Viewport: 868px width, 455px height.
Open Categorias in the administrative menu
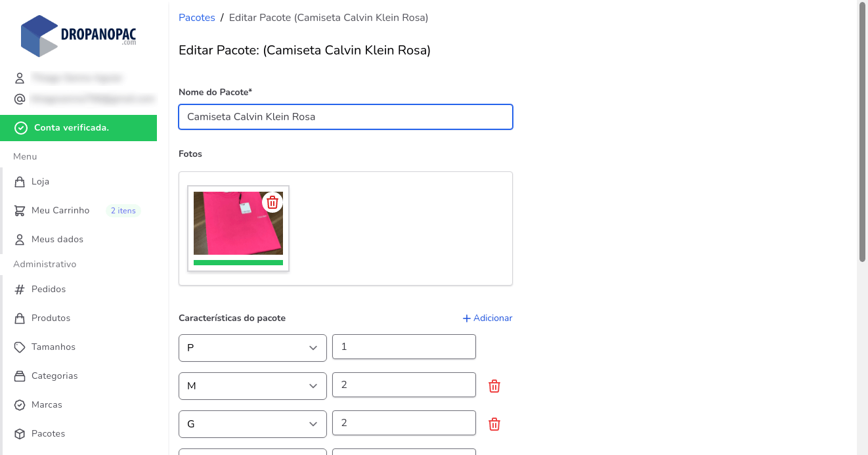click(54, 376)
